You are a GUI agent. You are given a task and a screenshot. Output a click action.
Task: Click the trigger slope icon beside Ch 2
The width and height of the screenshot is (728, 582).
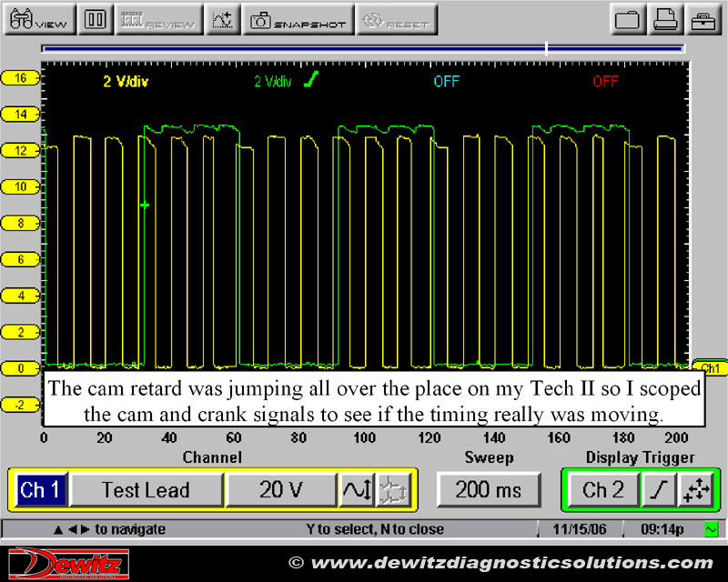[657, 489]
